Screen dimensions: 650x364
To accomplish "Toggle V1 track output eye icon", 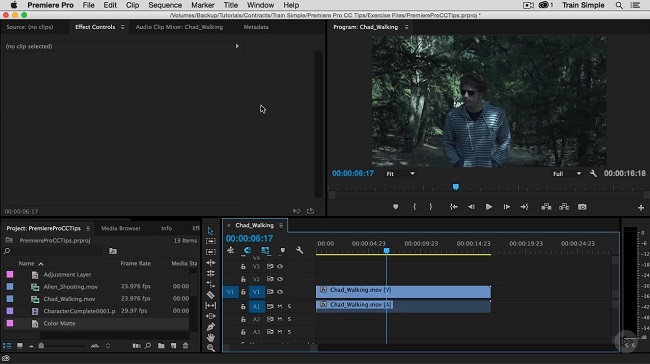I will click(x=280, y=292).
